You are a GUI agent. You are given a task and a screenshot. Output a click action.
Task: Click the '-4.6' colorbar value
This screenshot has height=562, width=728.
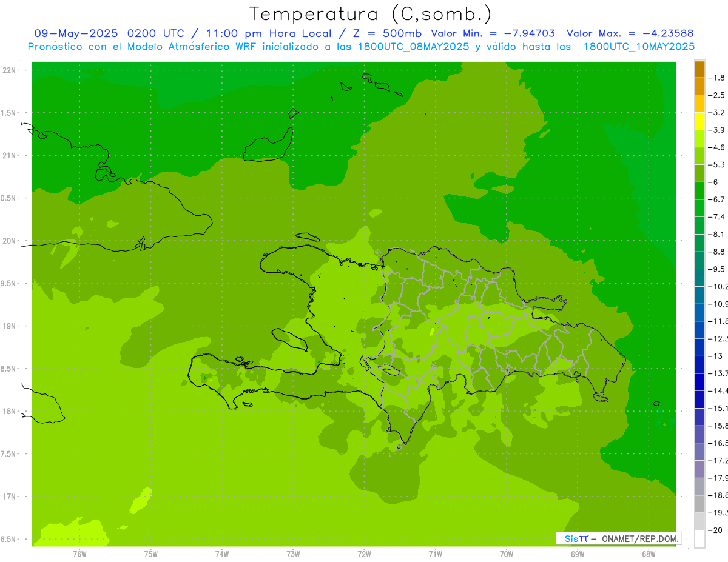point(716,147)
